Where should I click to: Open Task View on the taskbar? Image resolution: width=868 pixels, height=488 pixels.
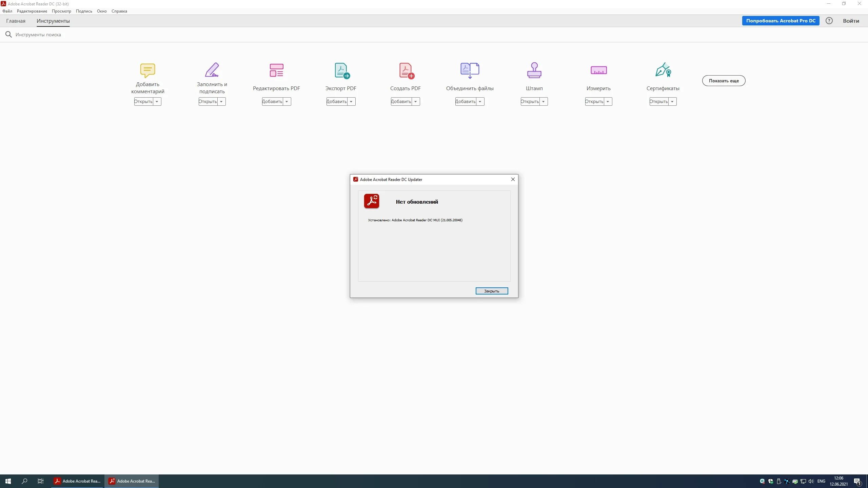click(41, 481)
